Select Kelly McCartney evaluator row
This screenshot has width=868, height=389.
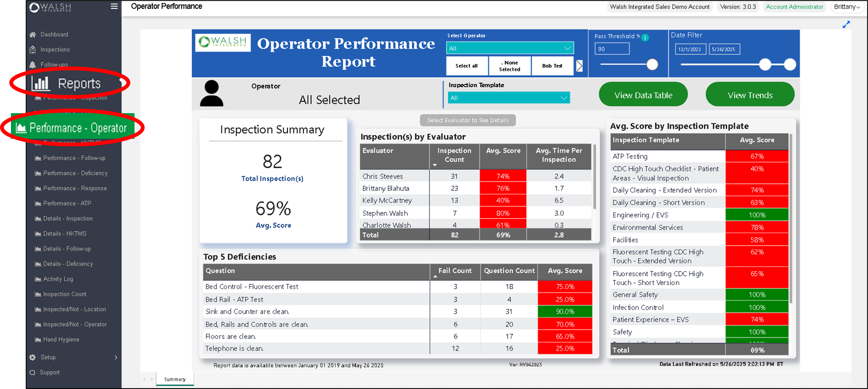point(476,201)
